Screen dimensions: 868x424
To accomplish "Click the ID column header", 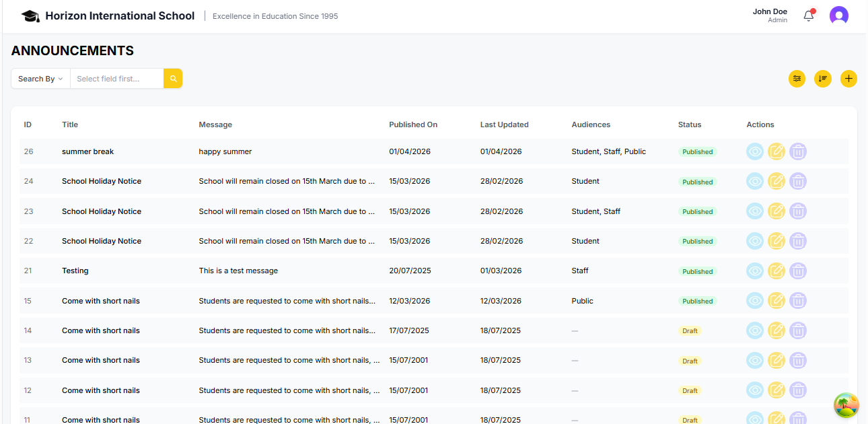I will coord(28,125).
